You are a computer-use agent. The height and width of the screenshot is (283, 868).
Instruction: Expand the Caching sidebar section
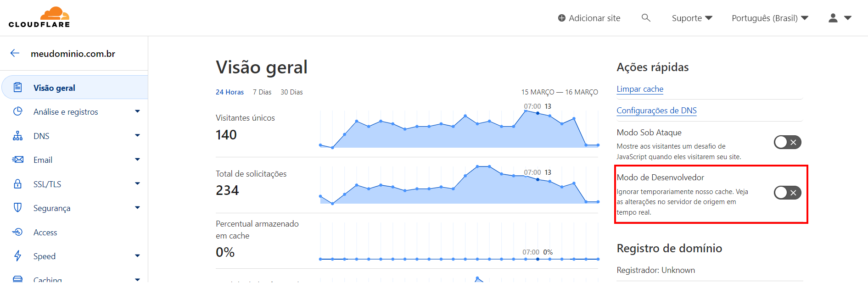coord(137,278)
